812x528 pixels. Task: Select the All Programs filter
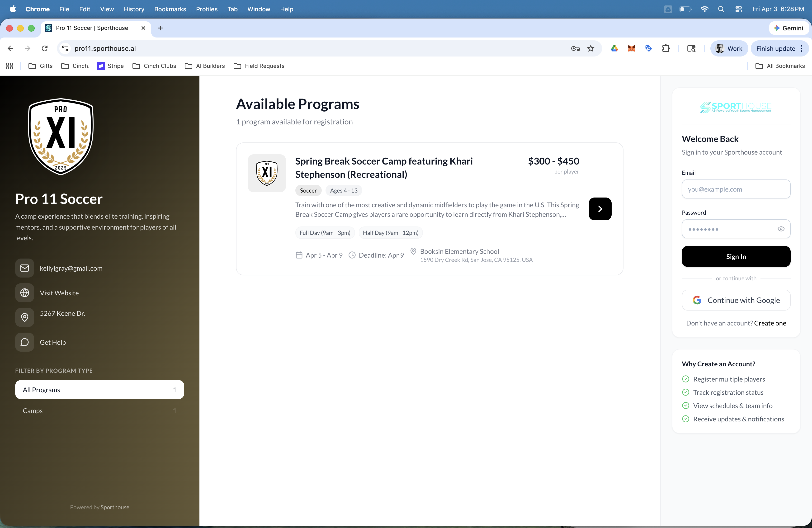click(x=100, y=390)
